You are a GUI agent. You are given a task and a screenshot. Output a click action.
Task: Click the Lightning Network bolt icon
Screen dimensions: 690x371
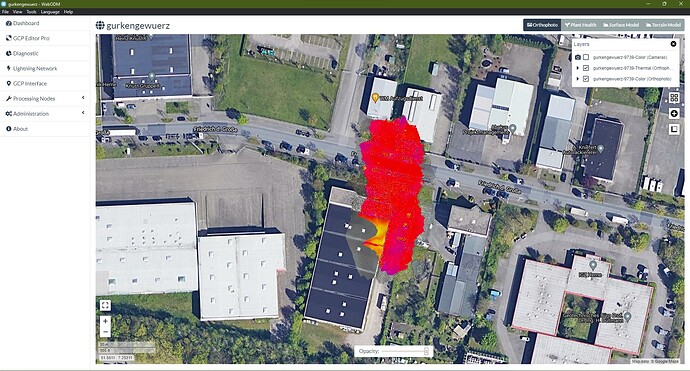[8, 68]
